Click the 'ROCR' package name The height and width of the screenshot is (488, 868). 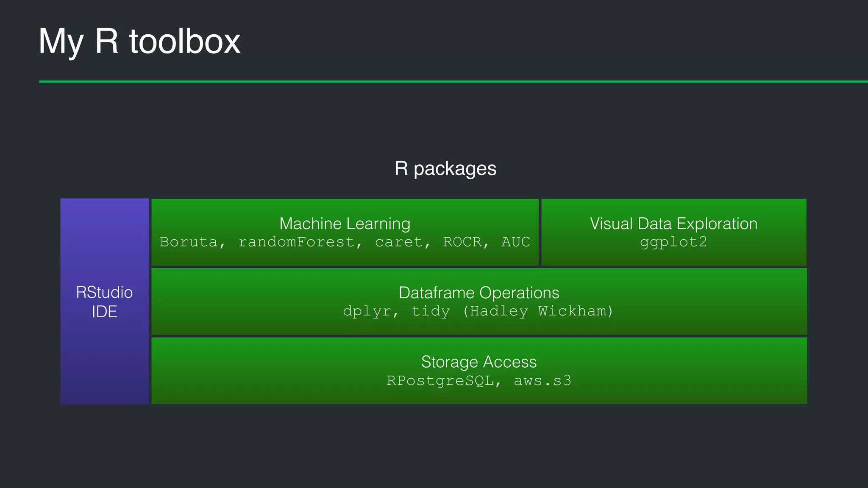462,242
